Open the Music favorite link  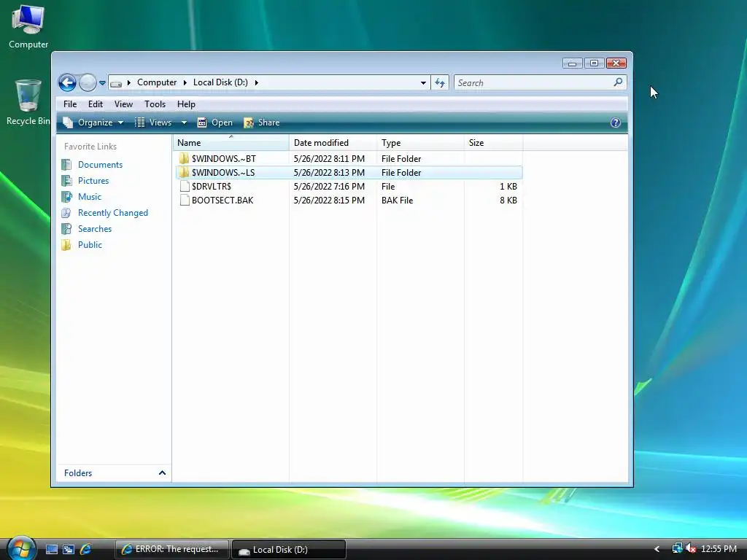tap(90, 197)
